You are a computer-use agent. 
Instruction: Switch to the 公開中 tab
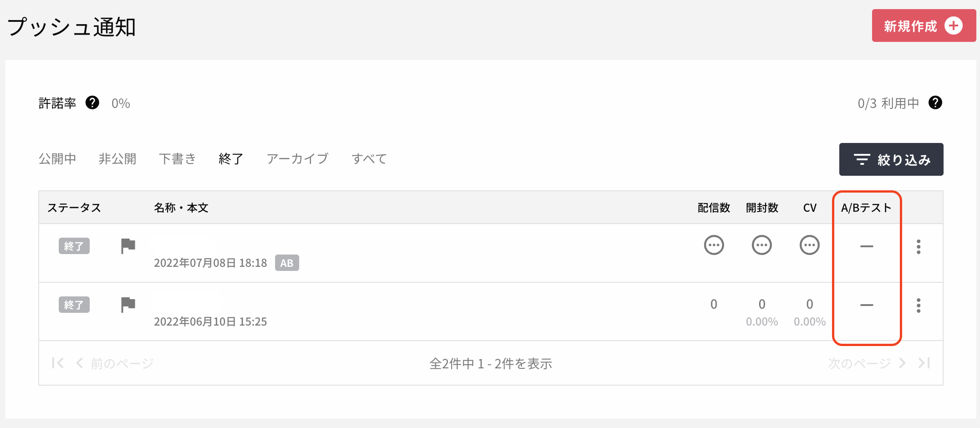pos(57,159)
